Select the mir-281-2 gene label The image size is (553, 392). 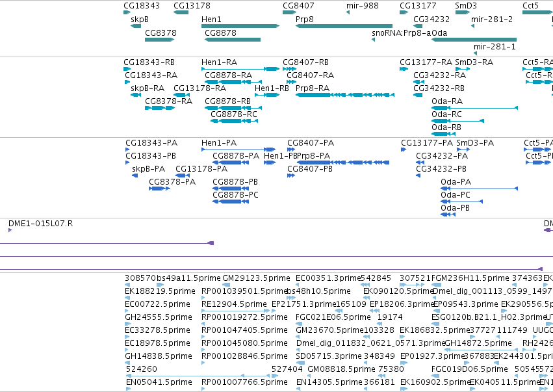click(x=492, y=20)
